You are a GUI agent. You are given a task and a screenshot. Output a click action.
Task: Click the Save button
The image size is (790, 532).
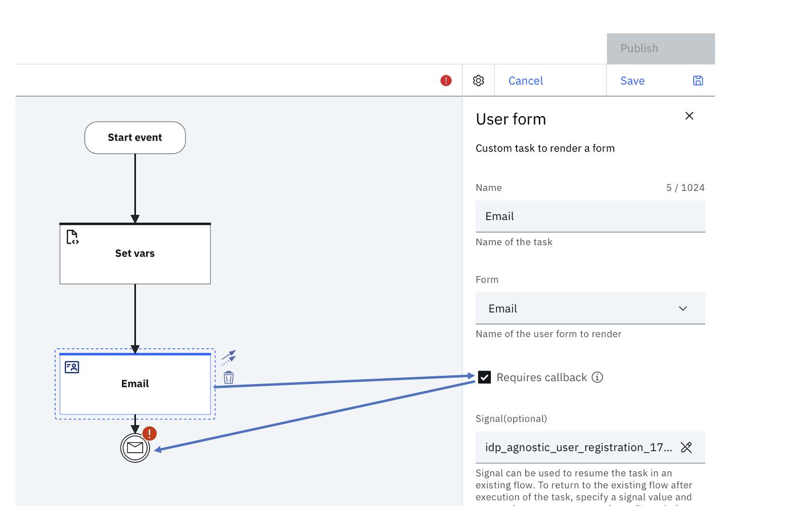(x=632, y=81)
